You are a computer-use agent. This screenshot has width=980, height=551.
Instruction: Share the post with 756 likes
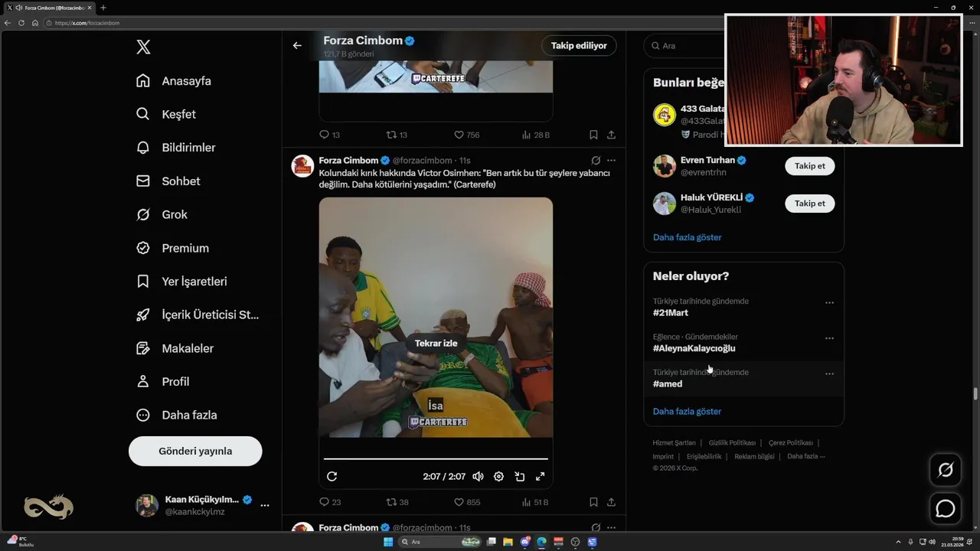pos(611,135)
